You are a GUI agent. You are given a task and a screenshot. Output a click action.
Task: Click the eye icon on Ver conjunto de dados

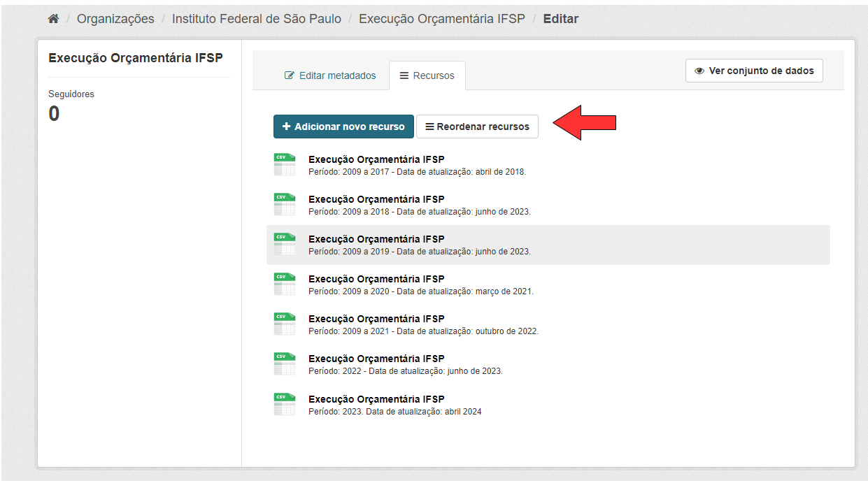tap(699, 71)
